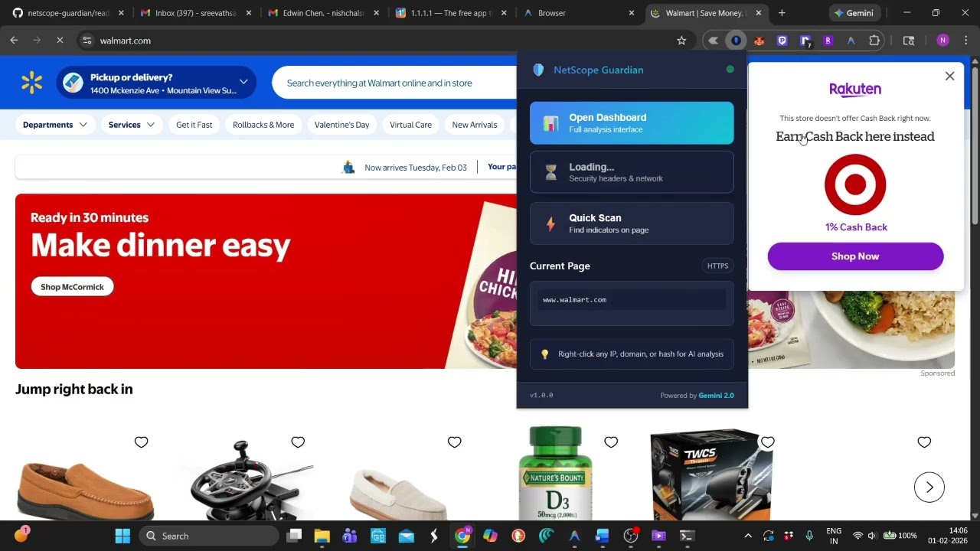Click the Windows taskbar Search box
Screen dimensions: 980x551
pos(209,536)
